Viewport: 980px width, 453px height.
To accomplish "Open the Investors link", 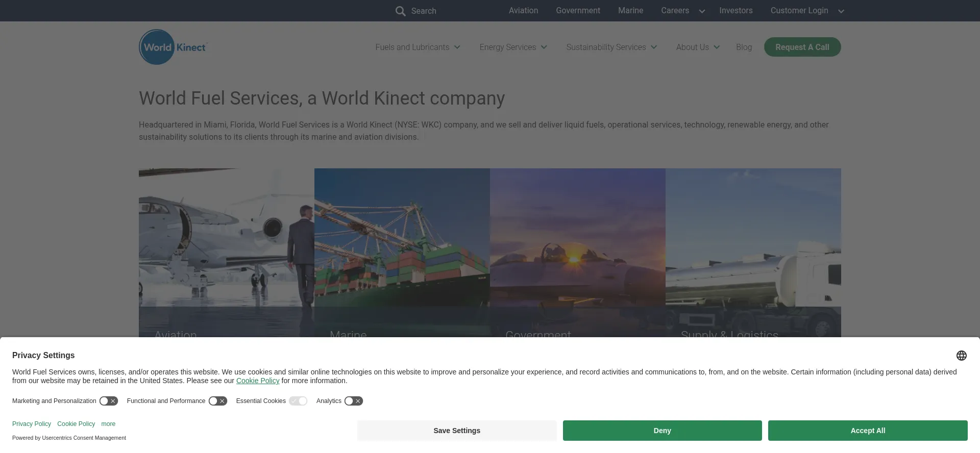I will click(736, 11).
